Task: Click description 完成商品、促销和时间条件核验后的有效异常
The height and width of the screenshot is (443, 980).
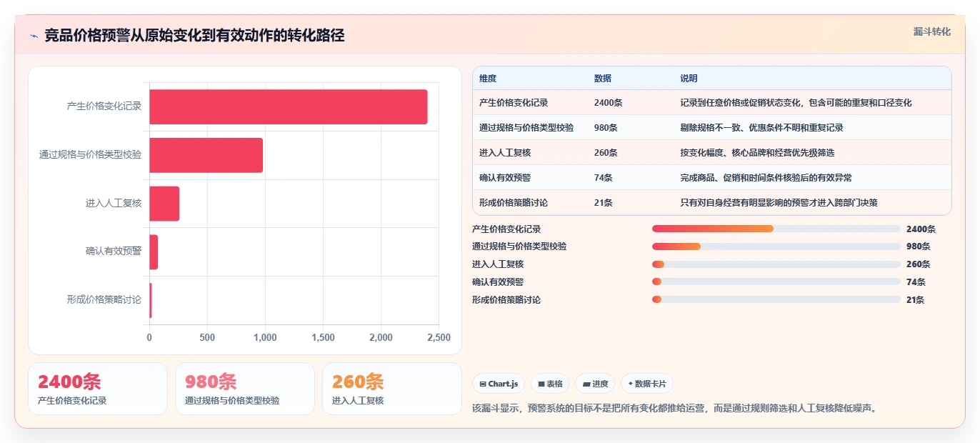Action: pyautogui.click(x=766, y=178)
